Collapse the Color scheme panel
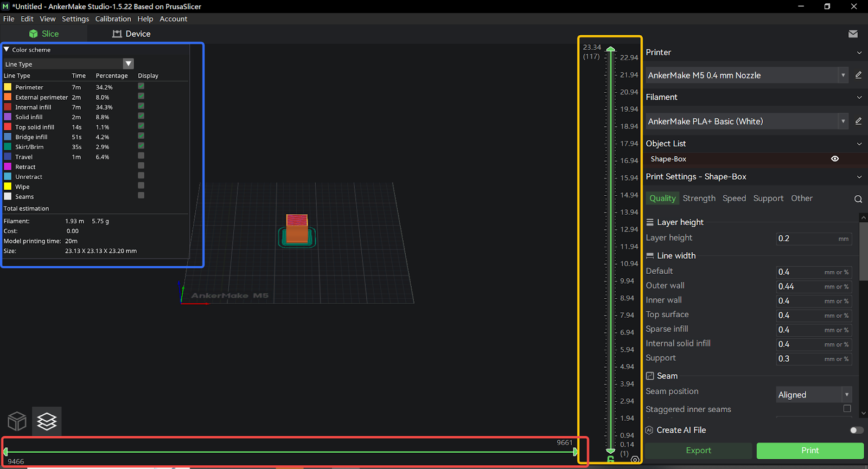This screenshot has width=868, height=469. (7, 49)
